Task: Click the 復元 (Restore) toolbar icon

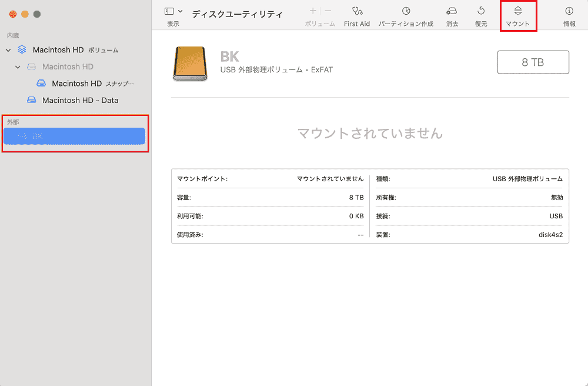Action: tap(481, 11)
